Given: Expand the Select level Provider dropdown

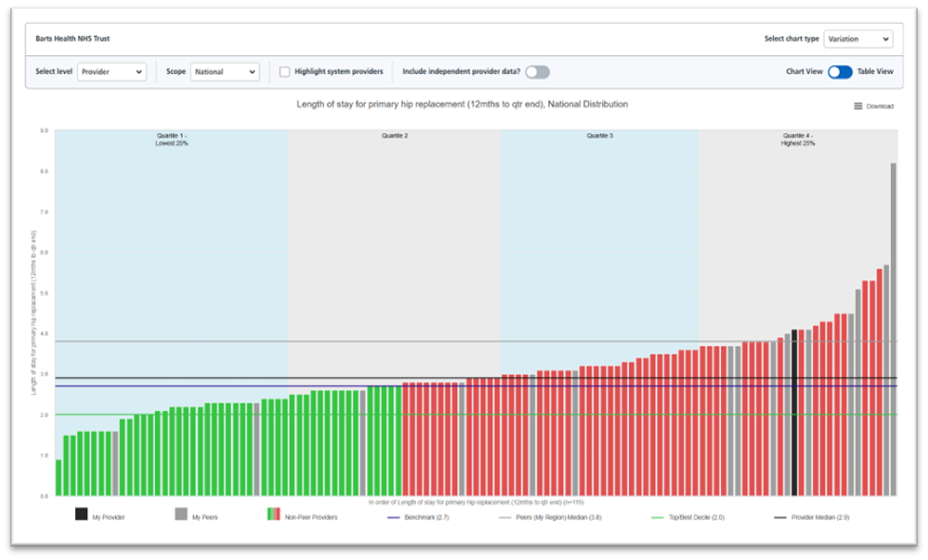Looking at the screenshot, I should [112, 72].
